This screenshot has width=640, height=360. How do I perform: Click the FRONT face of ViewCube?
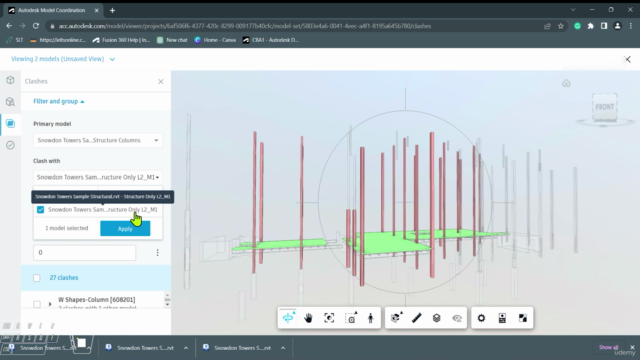click(x=605, y=107)
